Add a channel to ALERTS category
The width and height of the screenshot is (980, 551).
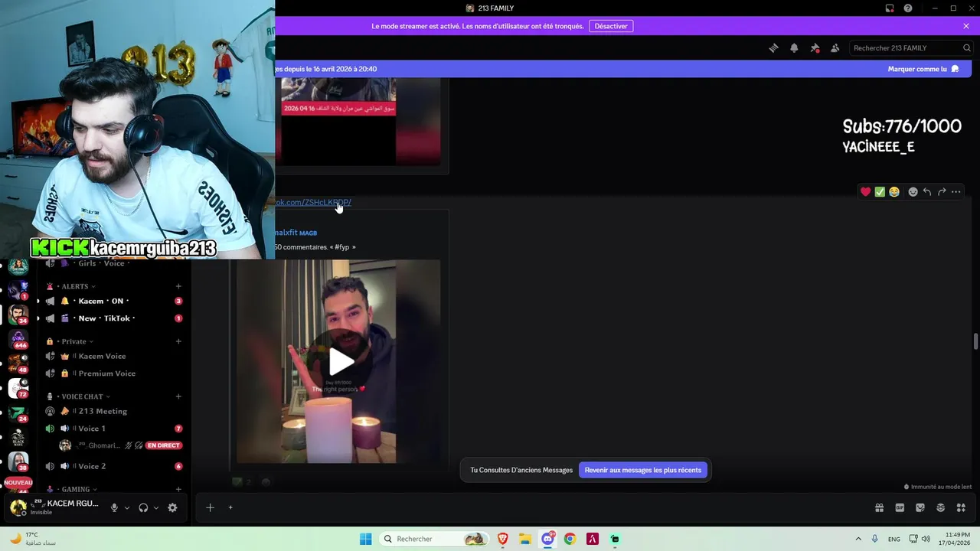[x=178, y=286]
